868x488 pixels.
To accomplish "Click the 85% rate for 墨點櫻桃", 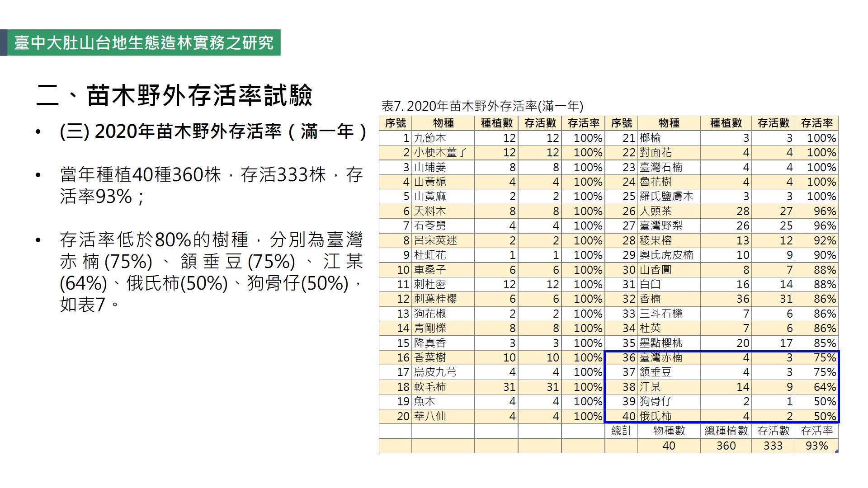I will 816,343.
